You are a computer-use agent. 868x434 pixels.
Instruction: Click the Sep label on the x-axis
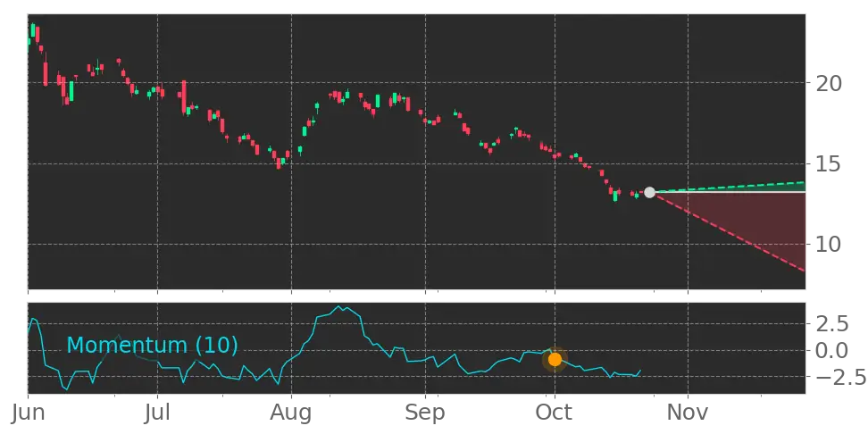[x=425, y=413]
